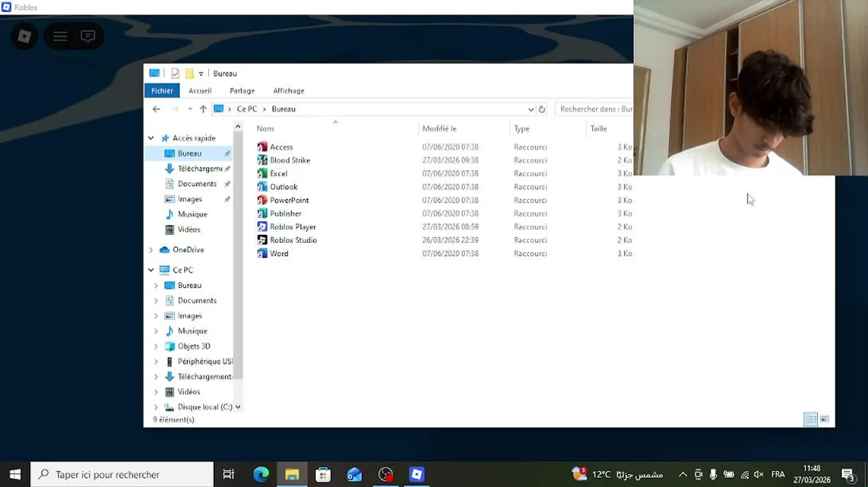
Task: Open the Affichage ribbon tab
Action: 289,91
